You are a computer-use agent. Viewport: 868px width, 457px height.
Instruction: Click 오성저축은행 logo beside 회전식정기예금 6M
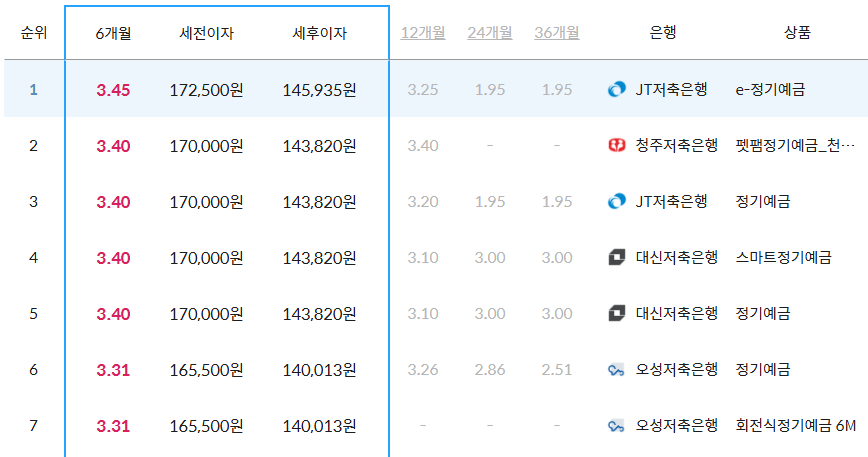(616, 425)
